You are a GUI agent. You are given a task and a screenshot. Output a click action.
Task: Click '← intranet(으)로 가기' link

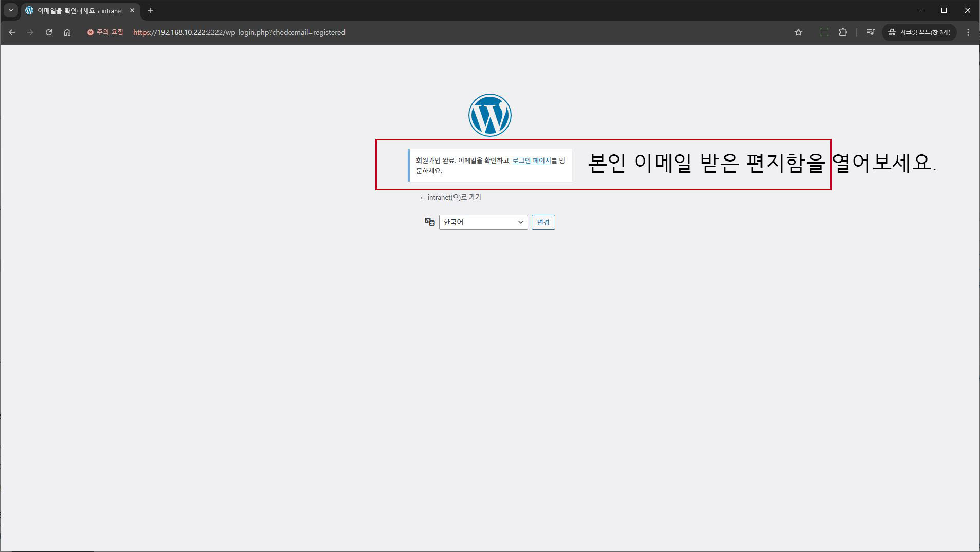coord(450,197)
